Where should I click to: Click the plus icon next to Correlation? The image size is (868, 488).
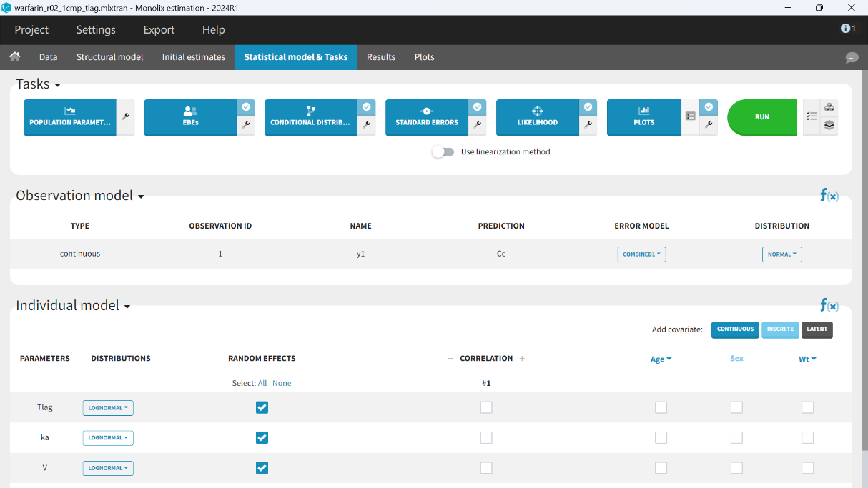tap(522, 359)
